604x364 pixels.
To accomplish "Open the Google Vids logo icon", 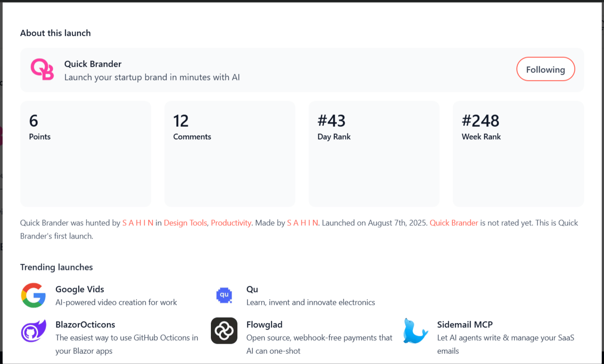I will pos(34,296).
